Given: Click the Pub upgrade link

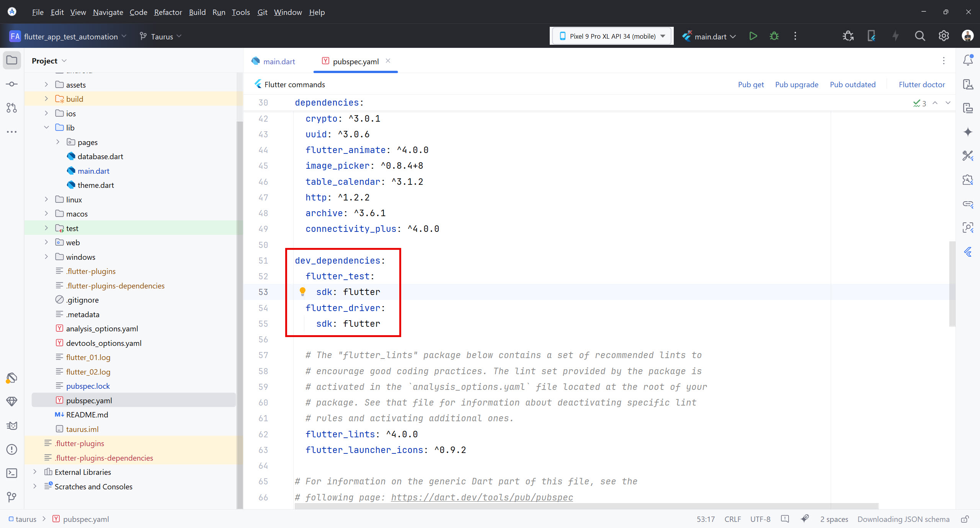Looking at the screenshot, I should click(797, 85).
